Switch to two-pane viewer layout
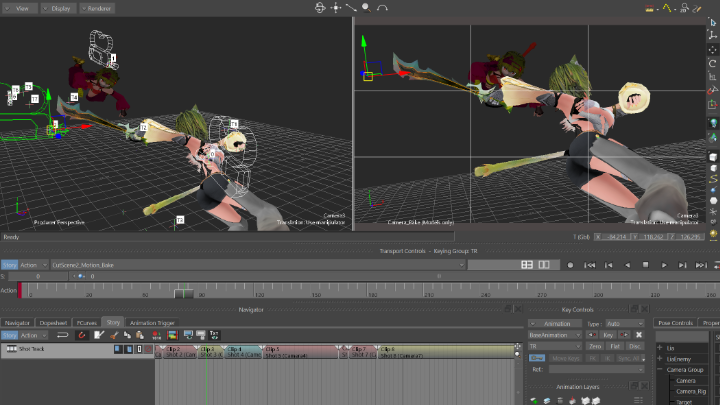The width and height of the screenshot is (720, 405). pyautogui.click(x=544, y=265)
